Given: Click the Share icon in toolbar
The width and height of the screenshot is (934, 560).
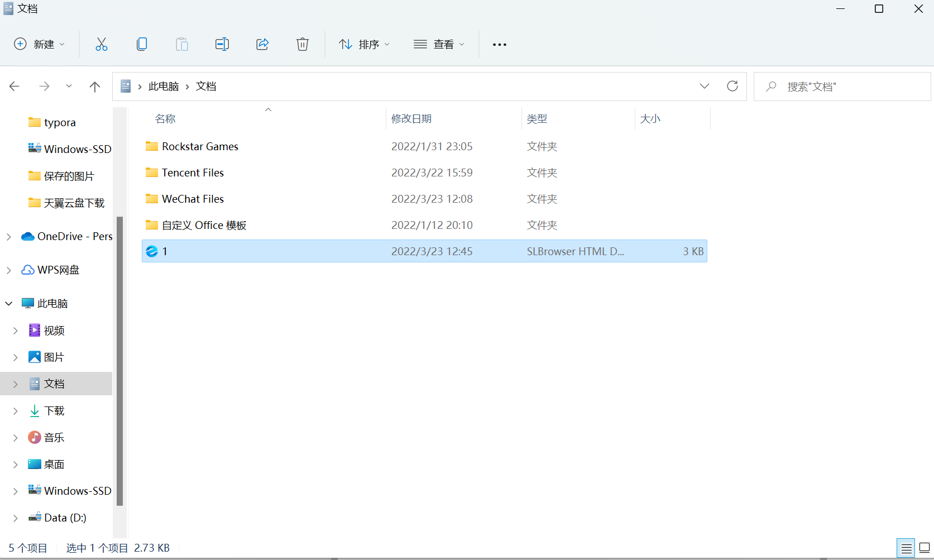Looking at the screenshot, I should pyautogui.click(x=262, y=44).
